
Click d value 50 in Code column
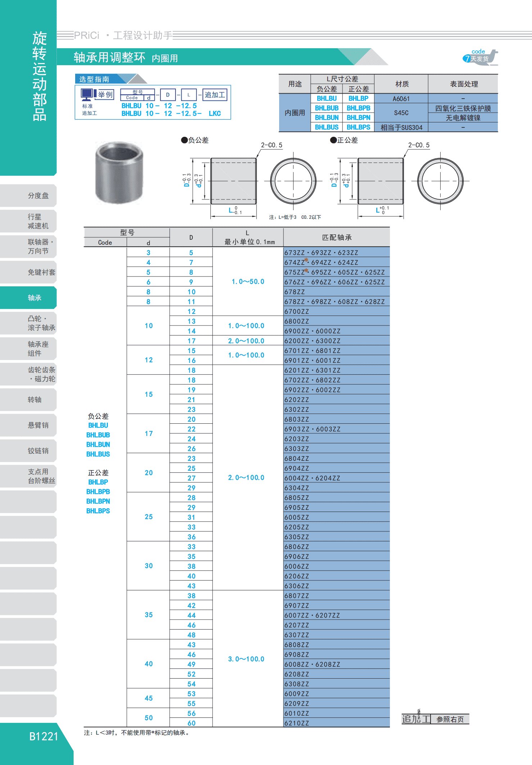click(149, 718)
